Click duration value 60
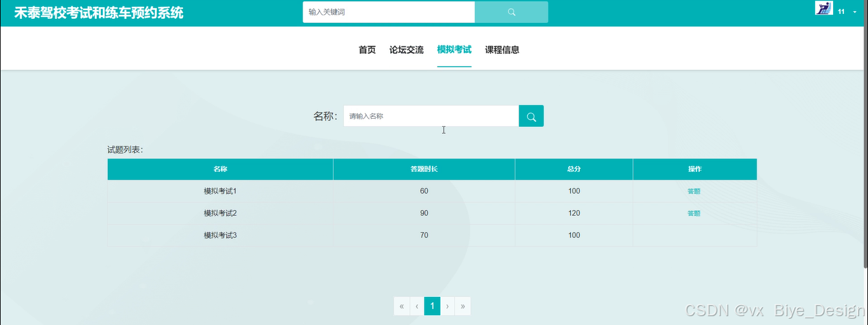The height and width of the screenshot is (325, 868). pyautogui.click(x=424, y=191)
